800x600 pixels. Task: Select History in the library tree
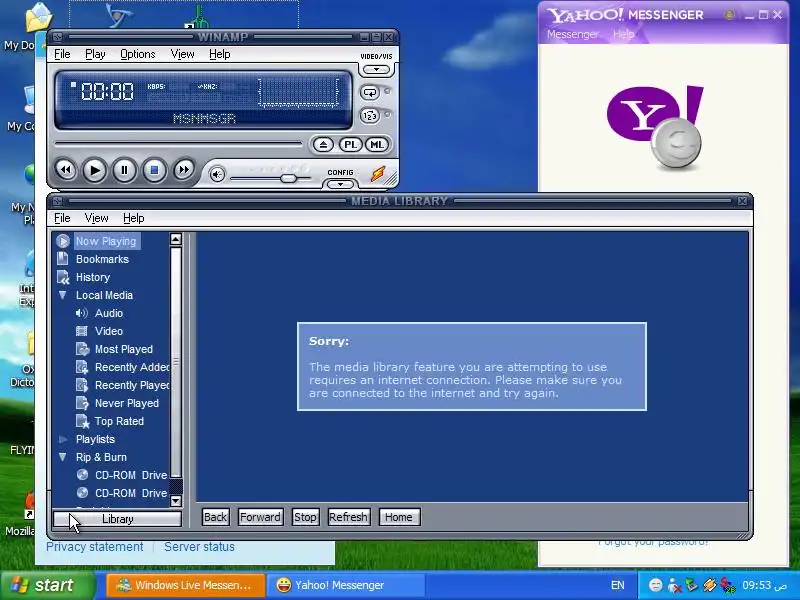pyautogui.click(x=93, y=278)
